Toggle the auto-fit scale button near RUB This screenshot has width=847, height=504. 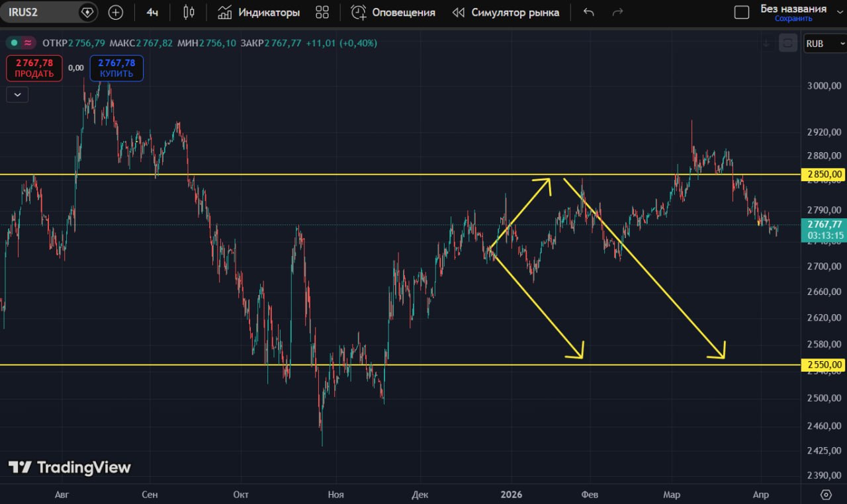[x=787, y=44]
